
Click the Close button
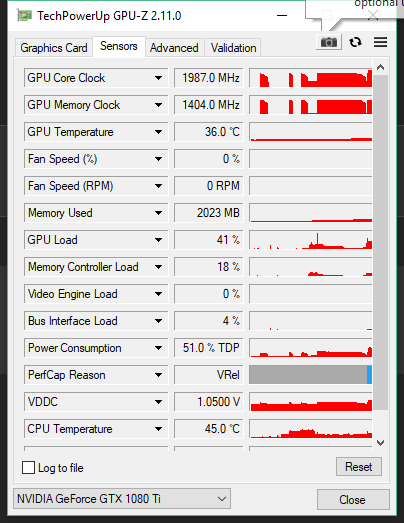click(353, 500)
